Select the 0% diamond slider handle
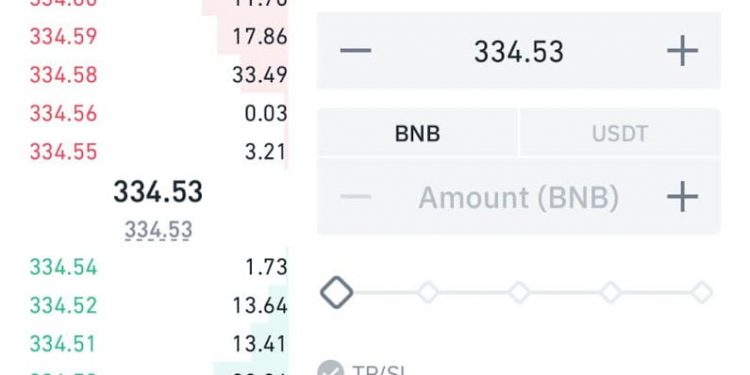Image resolution: width=750 pixels, height=375 pixels. (x=336, y=292)
